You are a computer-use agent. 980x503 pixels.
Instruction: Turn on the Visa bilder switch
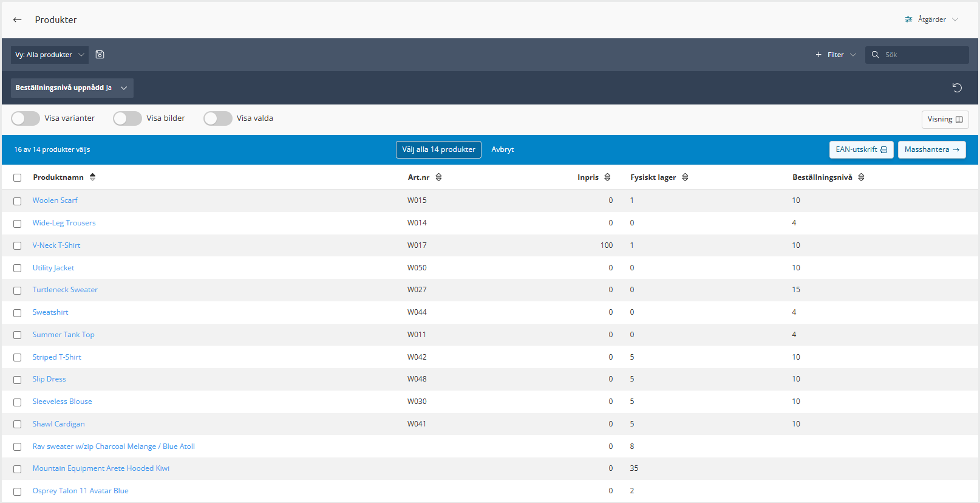point(128,118)
